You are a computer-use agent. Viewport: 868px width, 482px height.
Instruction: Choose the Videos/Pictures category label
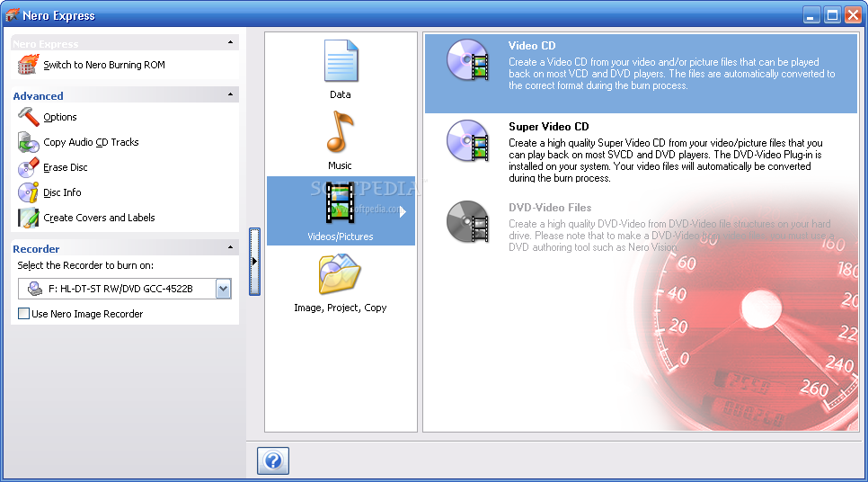[341, 237]
